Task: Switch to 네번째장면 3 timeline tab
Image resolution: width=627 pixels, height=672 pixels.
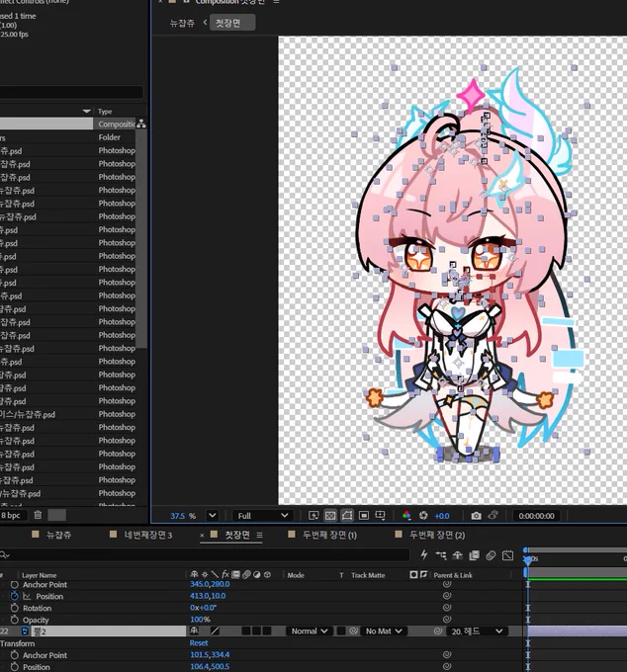Action: coord(148,535)
